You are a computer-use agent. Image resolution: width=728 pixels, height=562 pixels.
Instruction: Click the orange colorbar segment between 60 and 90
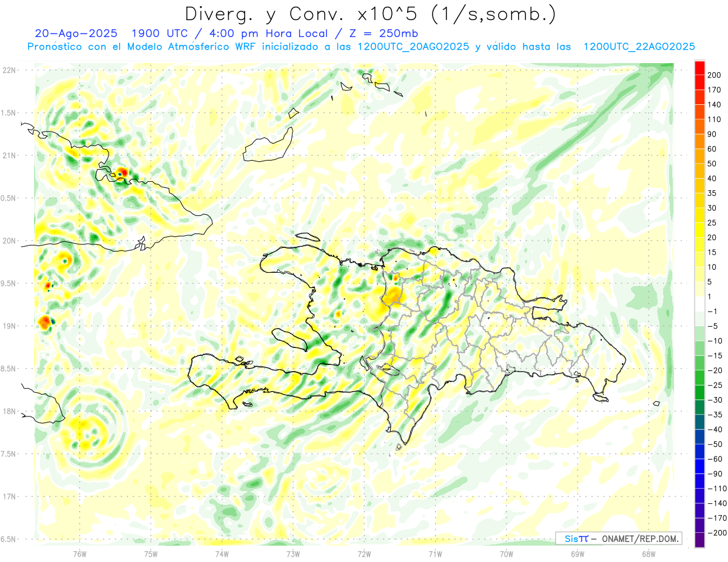(700, 142)
